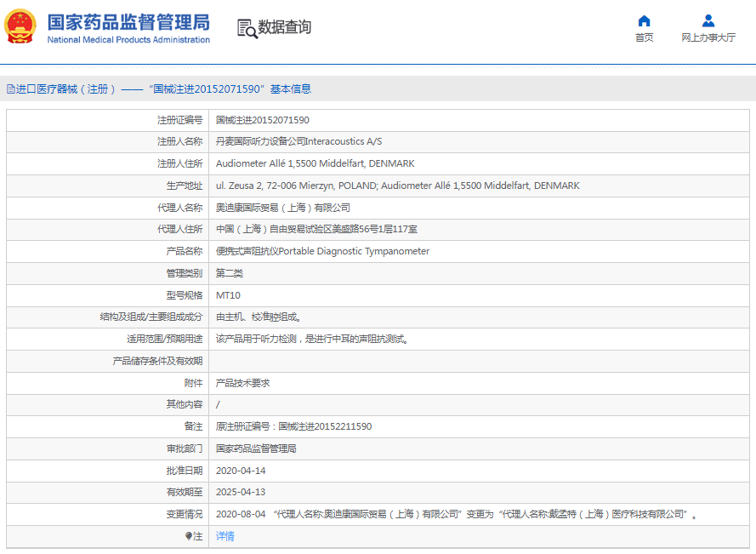The width and height of the screenshot is (756, 554).
Task: Open 网上办事大厅 user icon
Action: pyautogui.click(x=708, y=20)
